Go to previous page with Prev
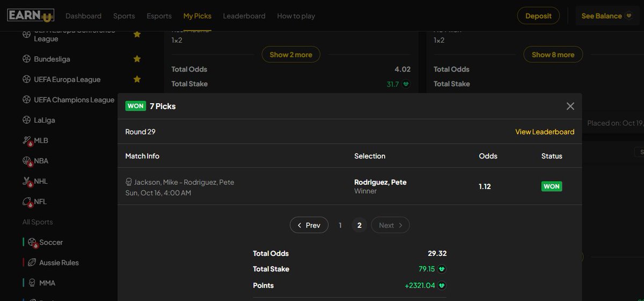The height and width of the screenshot is (301, 644). (309, 225)
